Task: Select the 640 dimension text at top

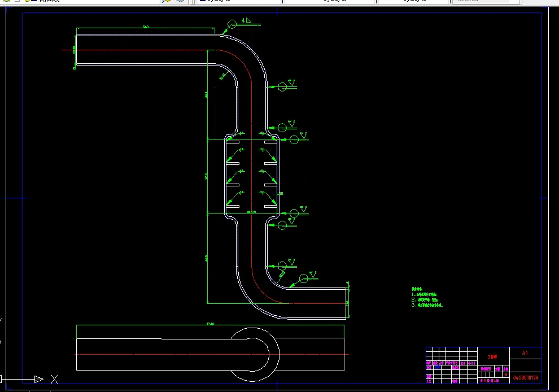Action: (146, 27)
